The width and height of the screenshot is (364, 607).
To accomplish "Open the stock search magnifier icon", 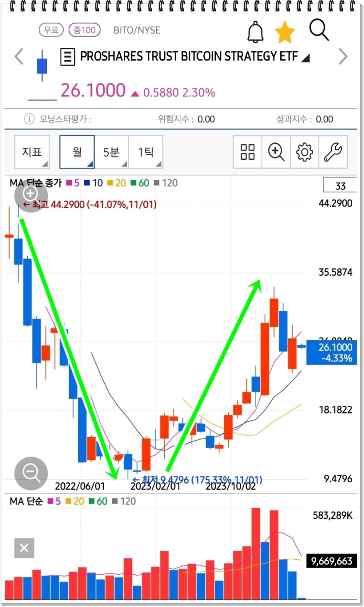I will click(318, 30).
